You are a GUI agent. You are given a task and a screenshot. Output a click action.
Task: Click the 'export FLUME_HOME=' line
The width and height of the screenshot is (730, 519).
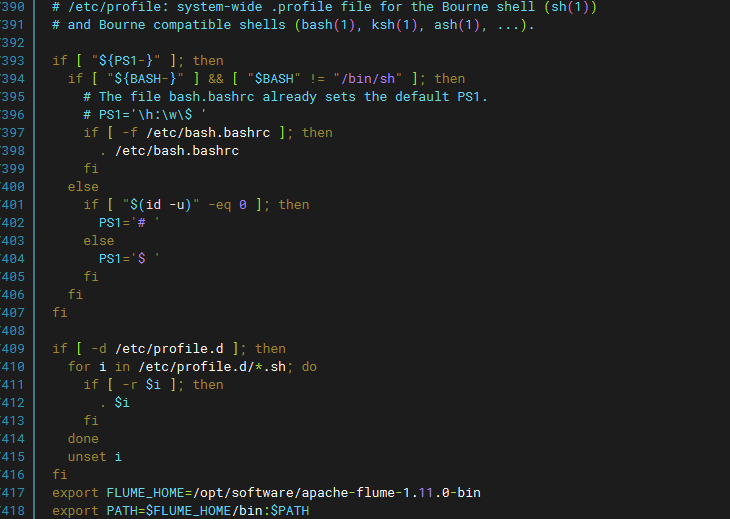click(x=266, y=493)
